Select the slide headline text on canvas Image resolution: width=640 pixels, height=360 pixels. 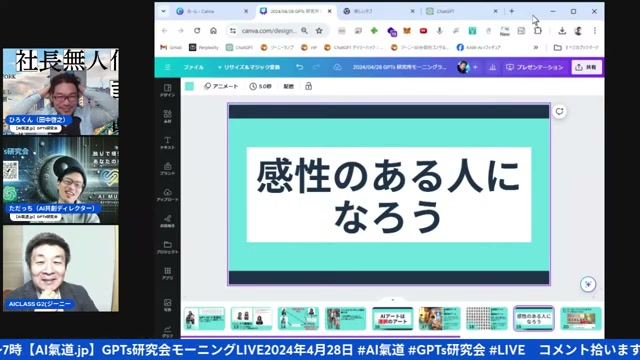click(389, 195)
